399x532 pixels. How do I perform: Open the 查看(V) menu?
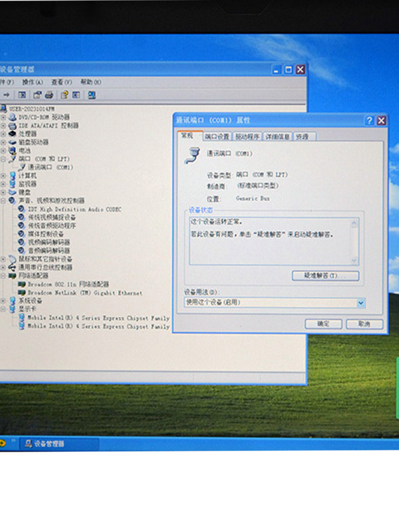point(62,82)
